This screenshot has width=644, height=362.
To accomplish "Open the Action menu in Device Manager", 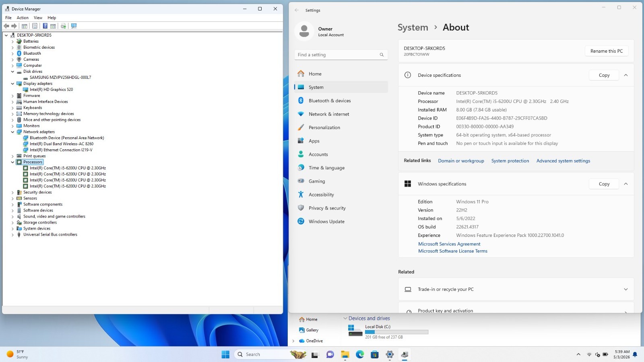I will coord(23,18).
